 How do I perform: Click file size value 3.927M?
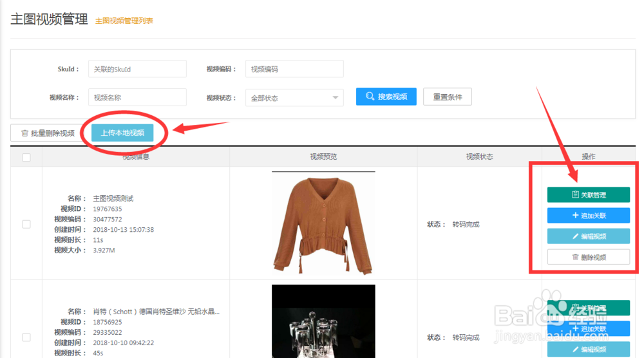(x=104, y=250)
